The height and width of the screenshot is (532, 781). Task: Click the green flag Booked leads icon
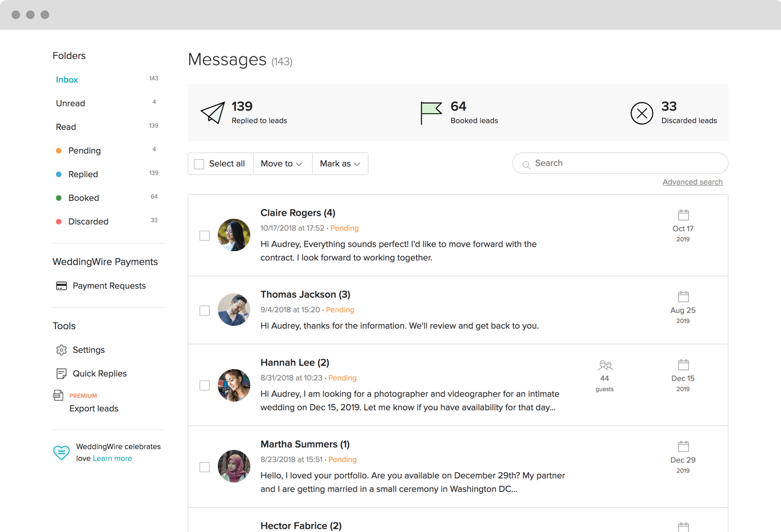(x=431, y=113)
